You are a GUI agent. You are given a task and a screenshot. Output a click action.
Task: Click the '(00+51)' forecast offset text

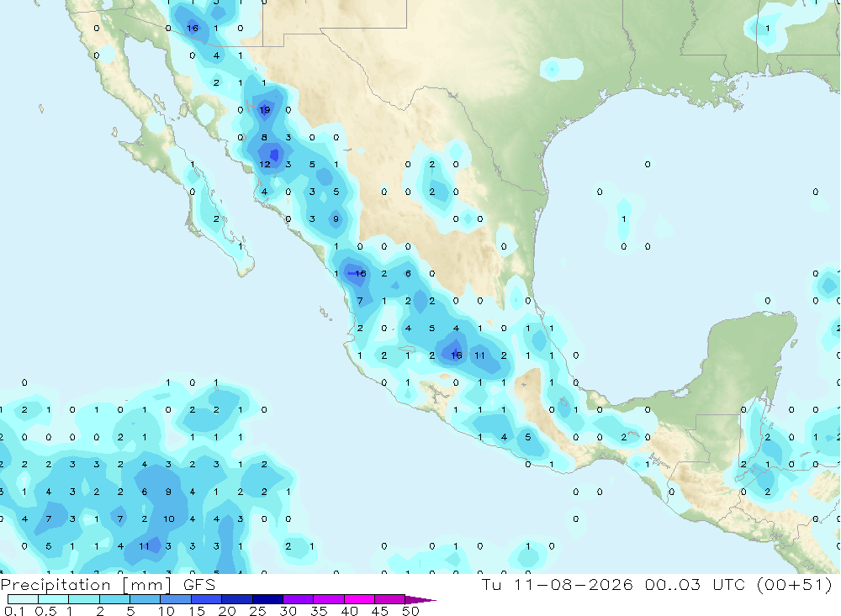click(x=795, y=584)
